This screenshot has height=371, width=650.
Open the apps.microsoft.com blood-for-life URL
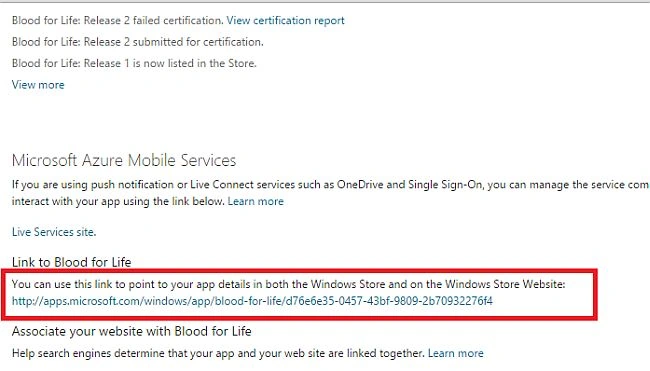pos(252,301)
